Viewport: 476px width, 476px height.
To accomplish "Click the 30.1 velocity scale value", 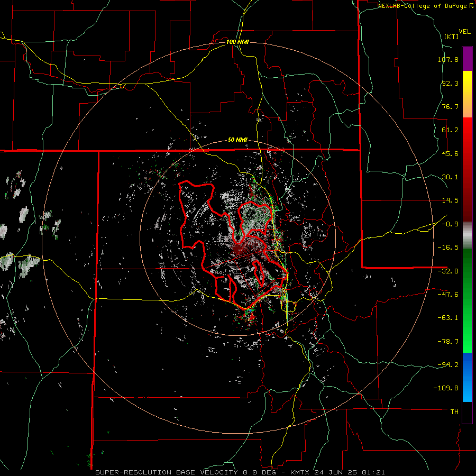I will [450, 177].
